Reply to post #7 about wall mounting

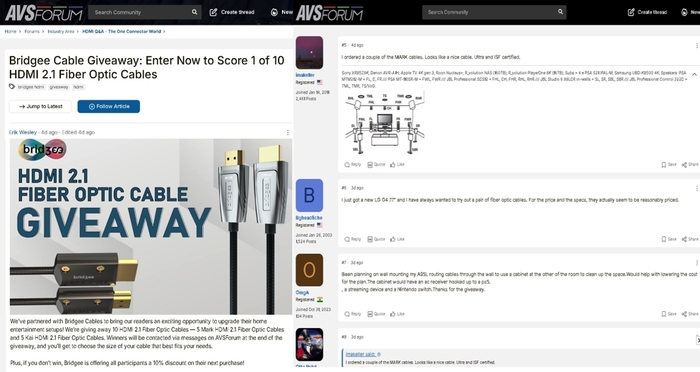[x=352, y=313]
